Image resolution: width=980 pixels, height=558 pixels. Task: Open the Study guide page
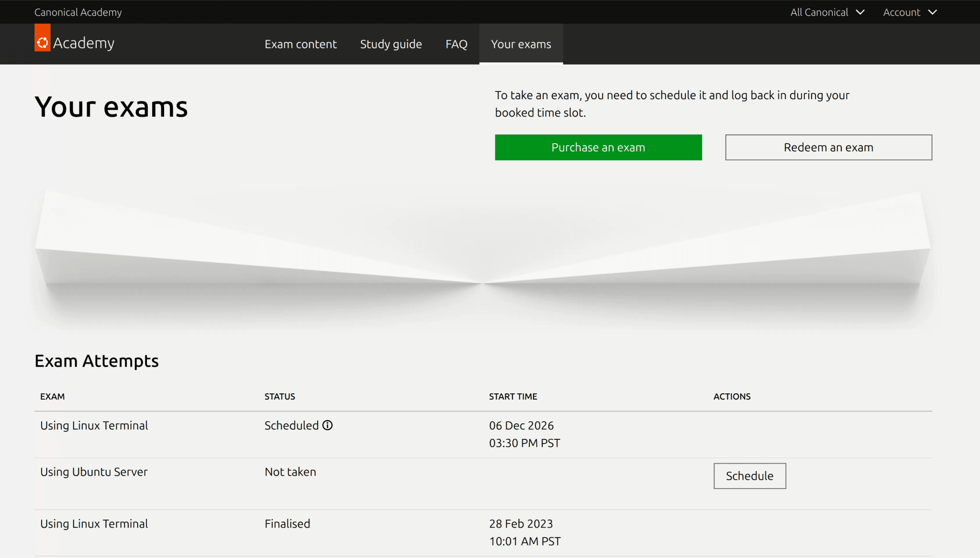(391, 44)
